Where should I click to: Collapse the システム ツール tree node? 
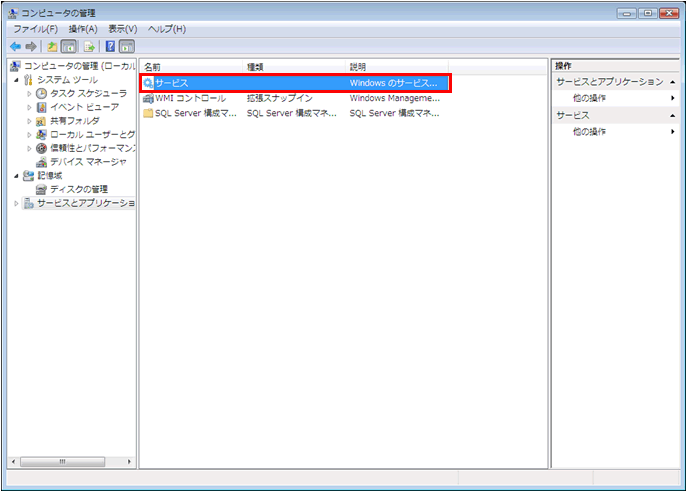(x=16, y=80)
